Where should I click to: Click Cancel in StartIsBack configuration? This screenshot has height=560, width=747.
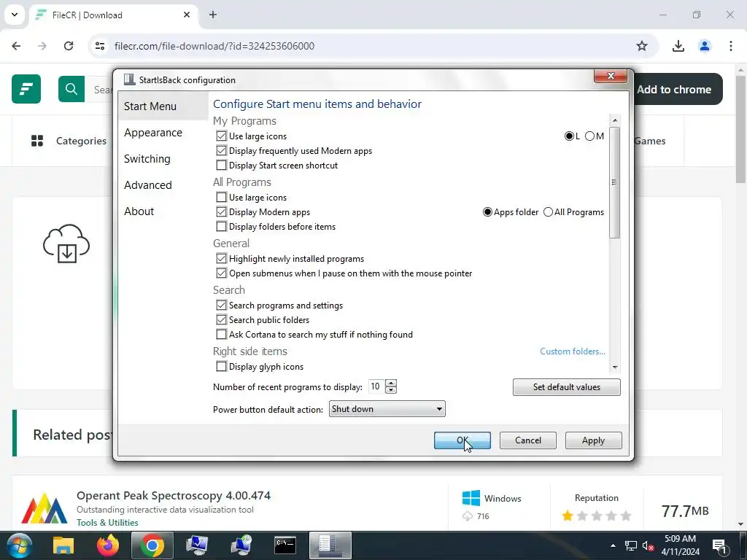[x=528, y=440]
